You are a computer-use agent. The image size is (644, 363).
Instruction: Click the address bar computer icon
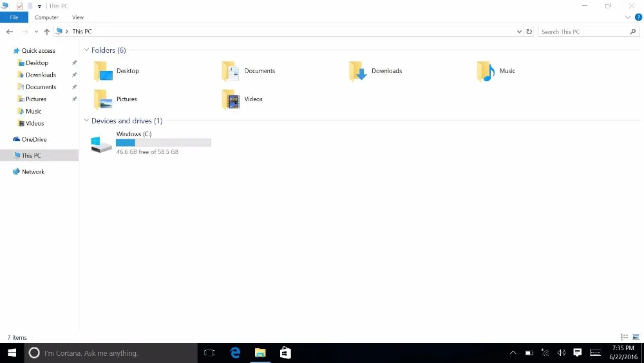click(59, 31)
